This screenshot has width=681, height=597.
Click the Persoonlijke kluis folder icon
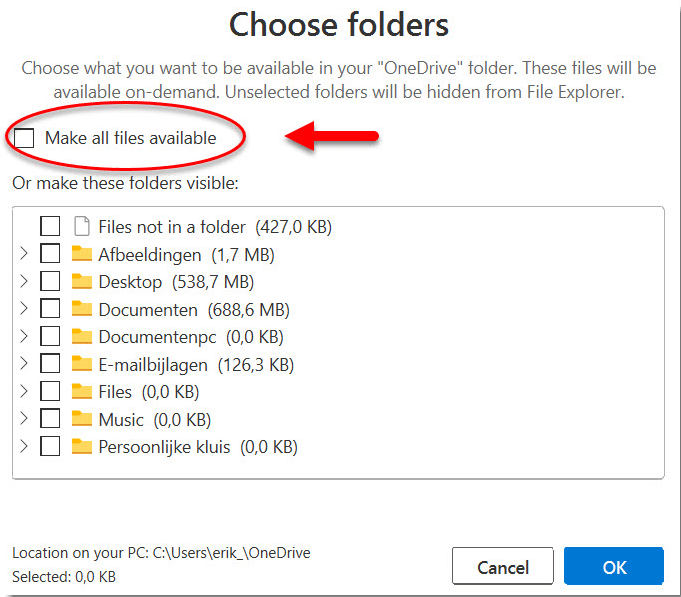point(82,447)
